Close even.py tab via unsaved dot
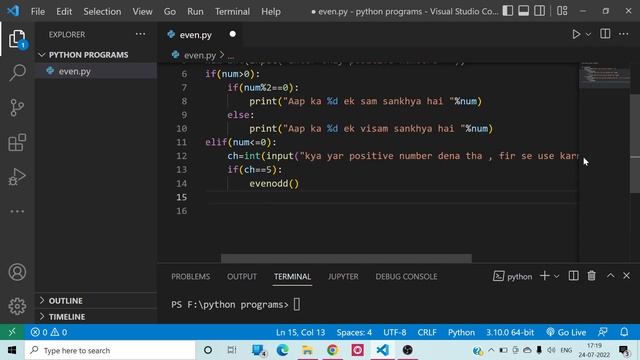The width and height of the screenshot is (640, 360). (232, 34)
